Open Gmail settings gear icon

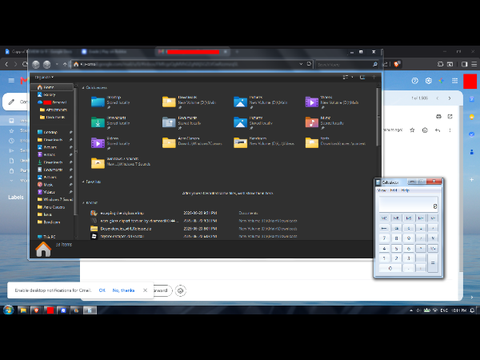428,81
